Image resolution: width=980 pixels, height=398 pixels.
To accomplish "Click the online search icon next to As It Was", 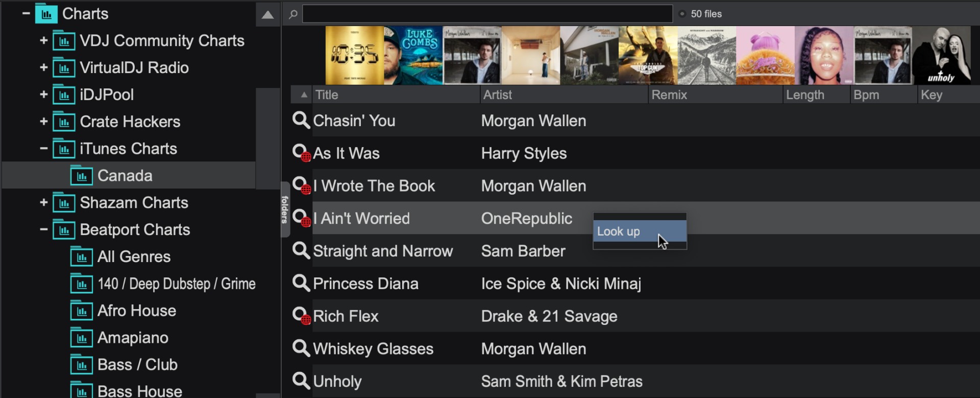I will coord(301,153).
